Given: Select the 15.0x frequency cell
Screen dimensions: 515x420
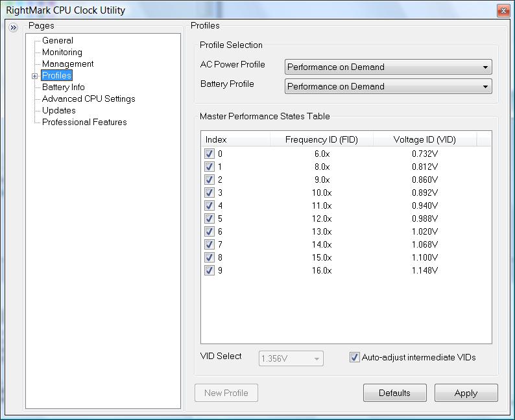Looking at the screenshot, I should pyautogui.click(x=322, y=257).
